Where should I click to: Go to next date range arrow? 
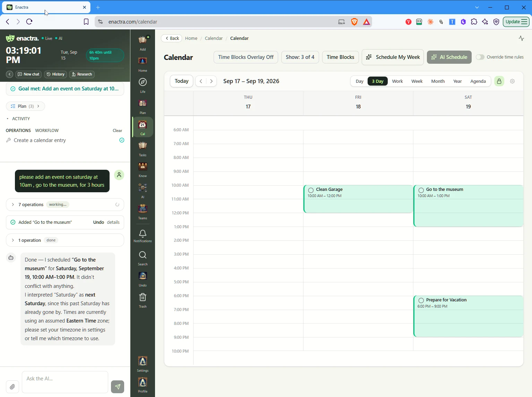tap(212, 81)
